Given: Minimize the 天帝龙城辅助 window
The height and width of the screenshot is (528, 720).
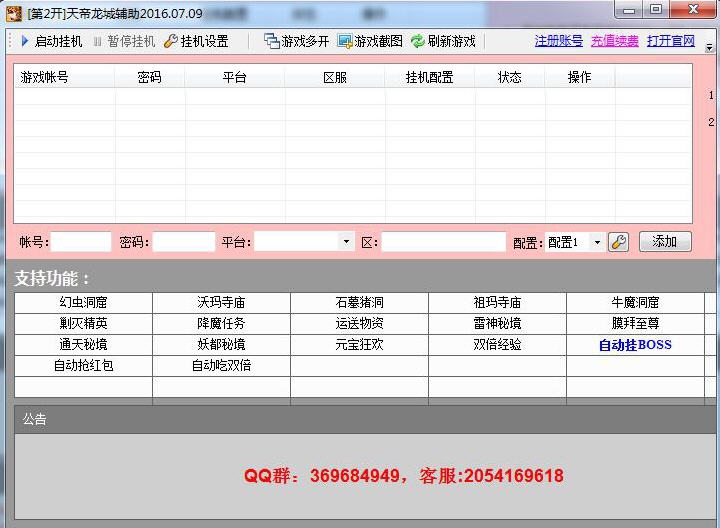Looking at the screenshot, I should click(629, 10).
